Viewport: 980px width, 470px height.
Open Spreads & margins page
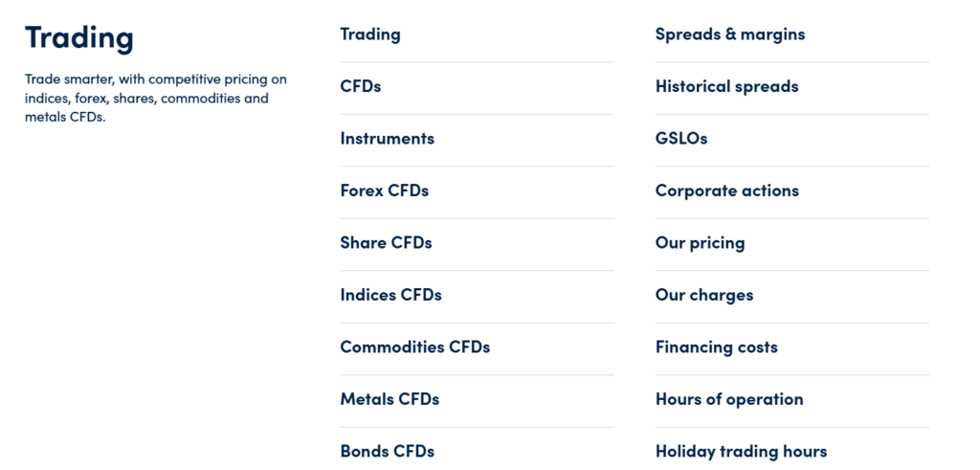pos(730,34)
